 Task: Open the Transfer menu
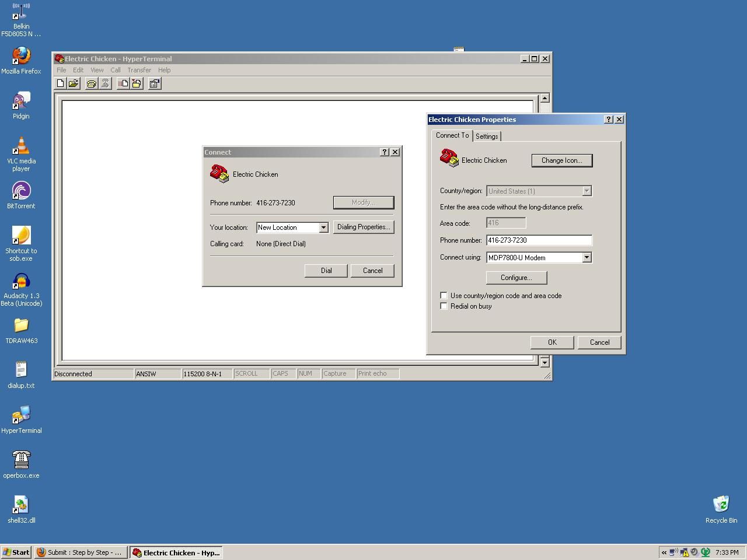coord(139,69)
